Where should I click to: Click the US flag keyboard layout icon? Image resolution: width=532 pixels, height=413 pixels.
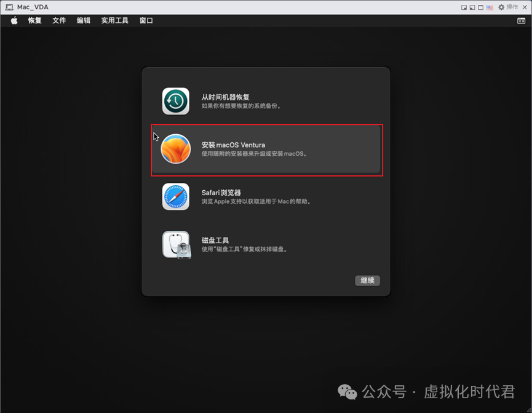490,7
